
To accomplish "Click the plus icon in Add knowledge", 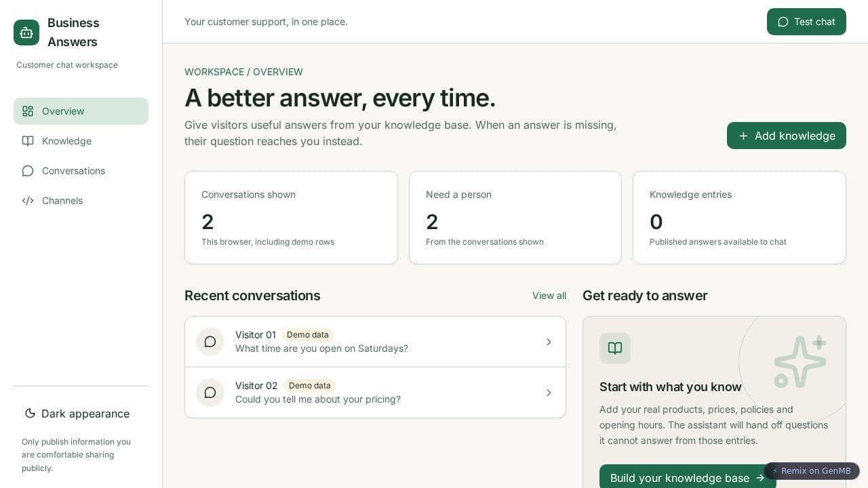I will pyautogui.click(x=743, y=136).
